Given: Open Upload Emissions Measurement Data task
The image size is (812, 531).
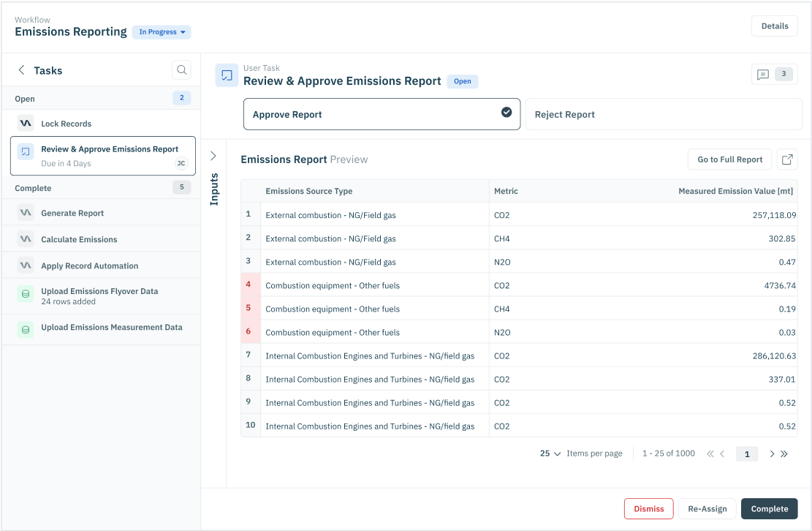Looking at the screenshot, I should tap(102, 329).
